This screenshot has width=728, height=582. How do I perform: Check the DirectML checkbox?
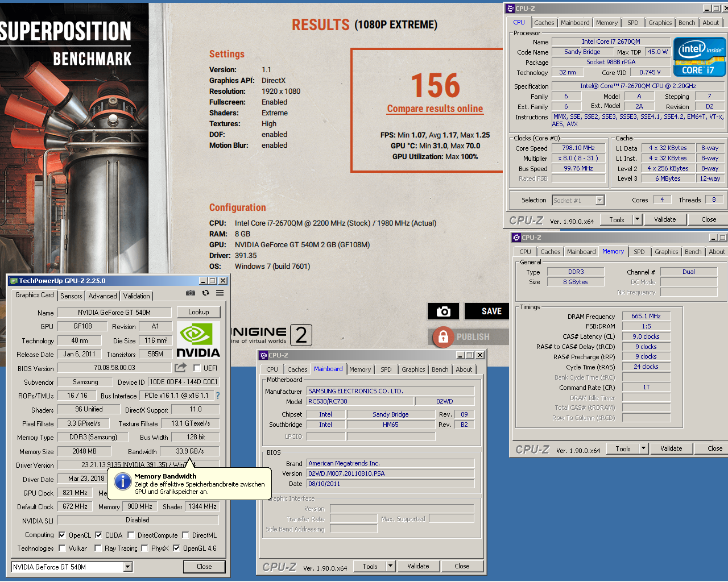(x=185, y=535)
